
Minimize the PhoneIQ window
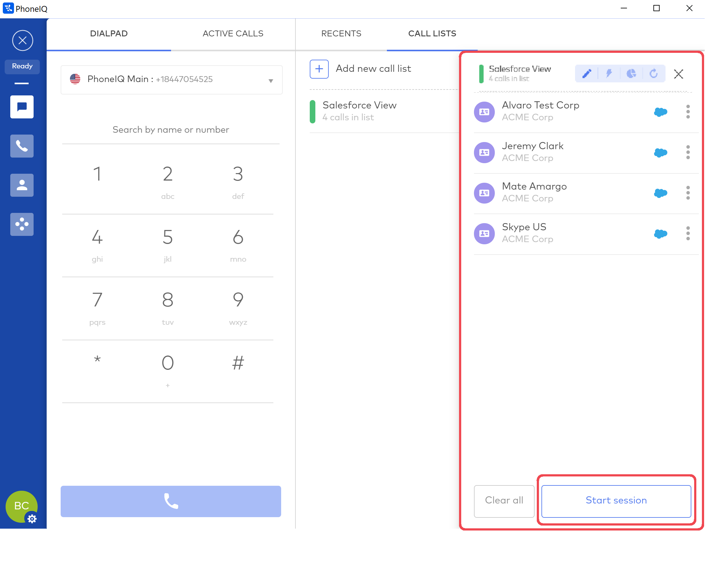tap(623, 8)
